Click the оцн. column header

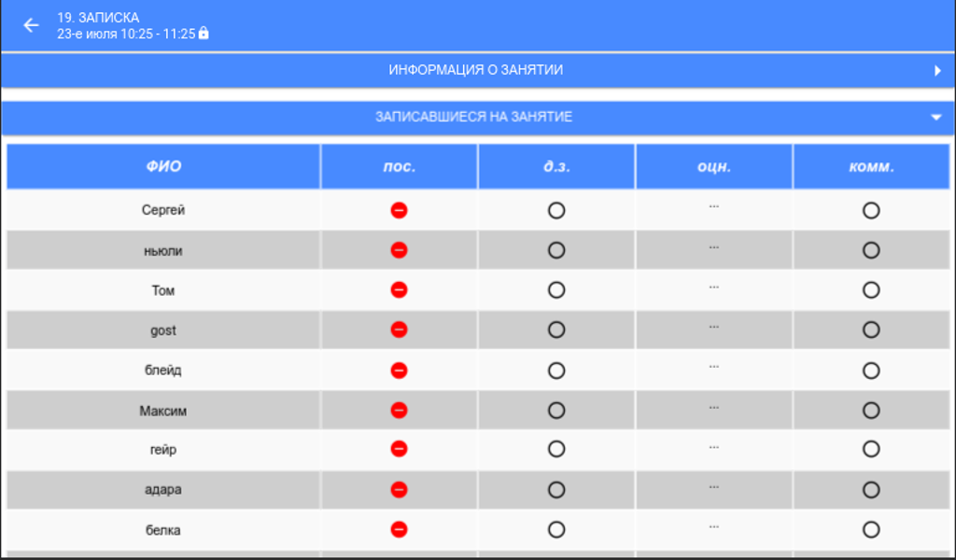click(714, 167)
